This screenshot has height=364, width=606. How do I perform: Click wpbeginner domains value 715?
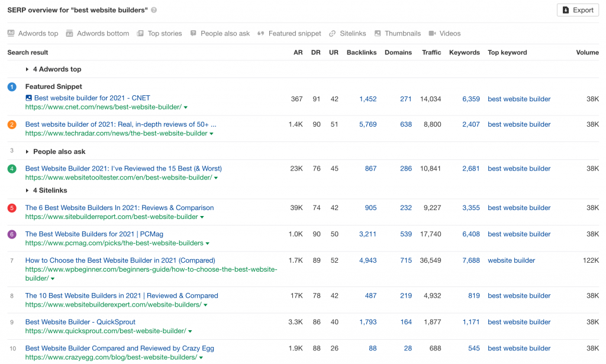[x=406, y=260]
